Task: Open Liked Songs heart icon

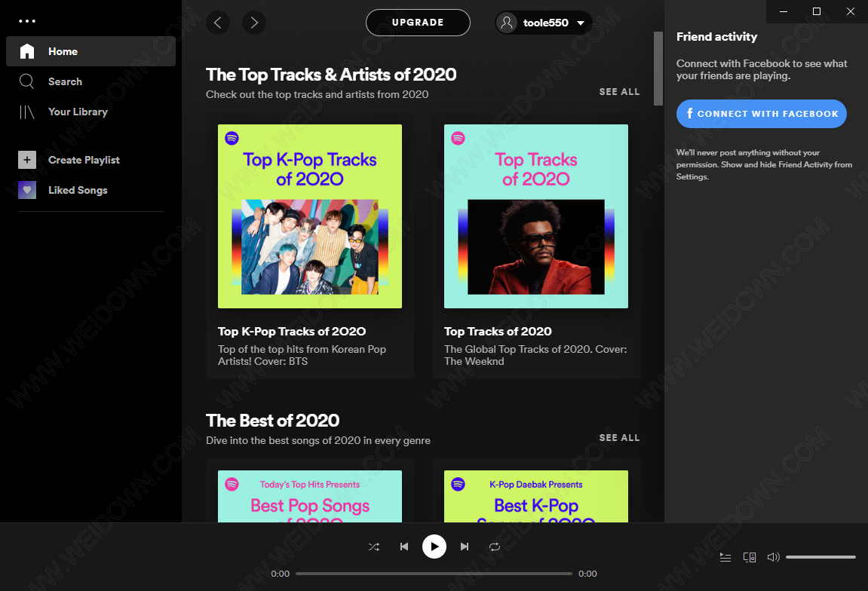Action: tap(27, 191)
